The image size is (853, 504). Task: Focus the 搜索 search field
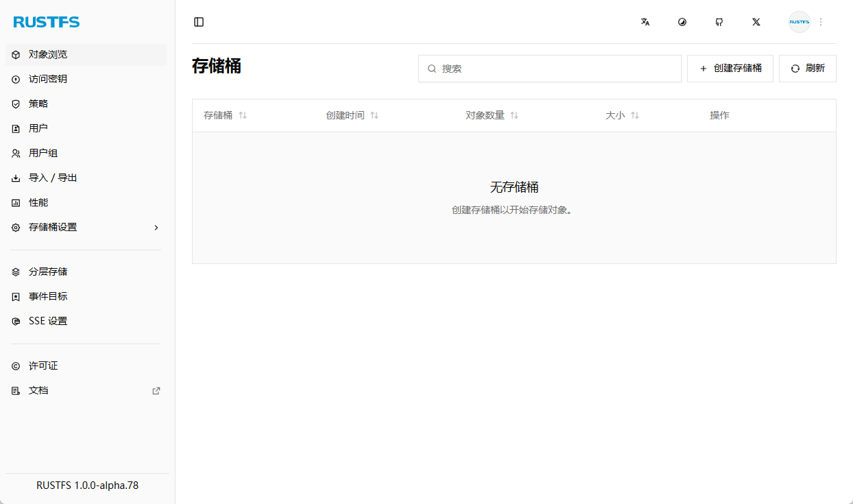550,69
